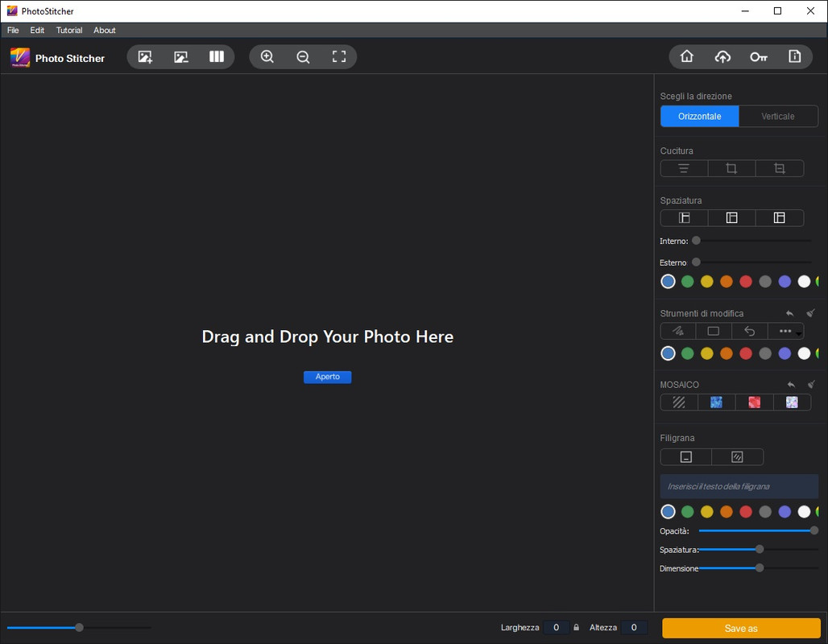This screenshot has width=828, height=644.
Task: Select the freehand scribble drawing tool
Action: point(678,332)
